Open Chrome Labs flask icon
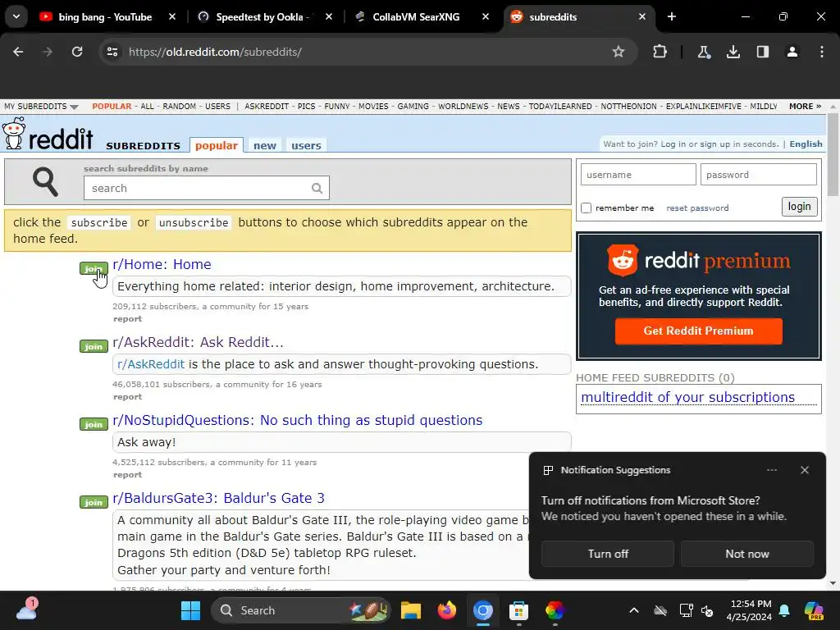This screenshot has width=840, height=630. tap(703, 52)
